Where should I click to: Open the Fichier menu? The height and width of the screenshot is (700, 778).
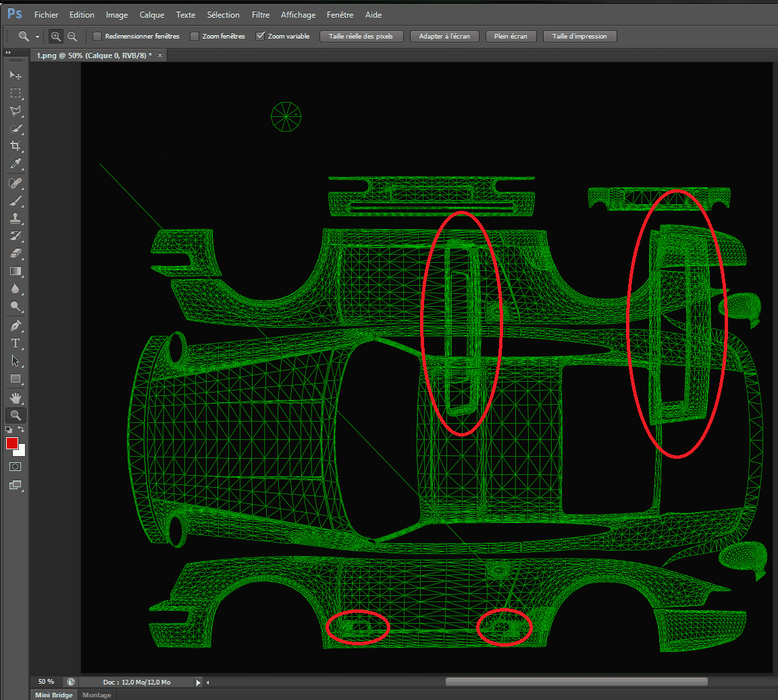click(46, 15)
